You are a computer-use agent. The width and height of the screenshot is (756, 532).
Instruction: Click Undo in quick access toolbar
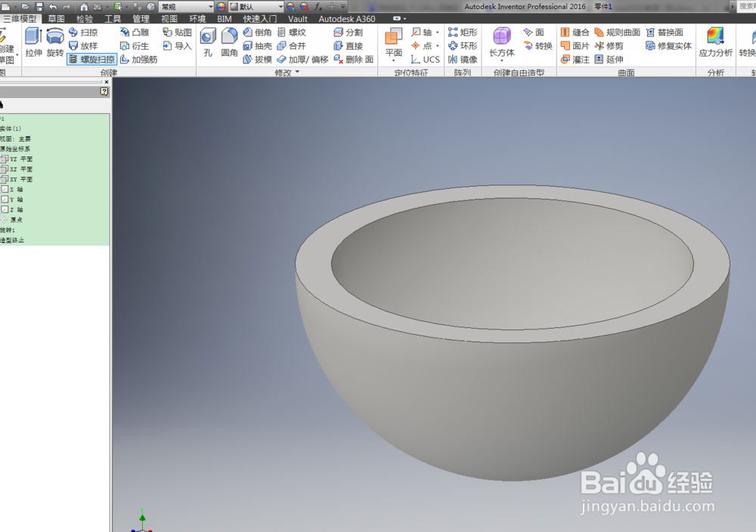[53, 7]
